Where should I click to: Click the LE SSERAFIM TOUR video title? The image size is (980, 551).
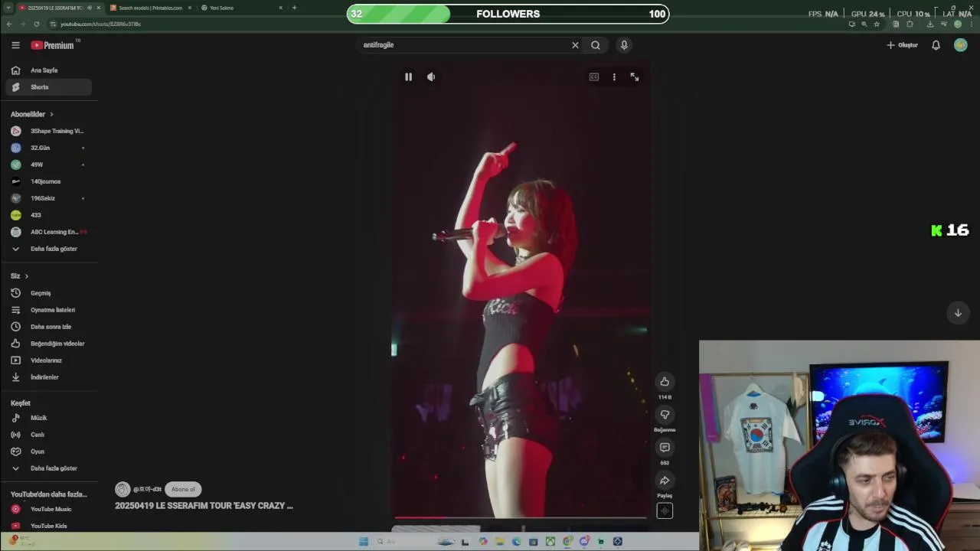pyautogui.click(x=204, y=506)
